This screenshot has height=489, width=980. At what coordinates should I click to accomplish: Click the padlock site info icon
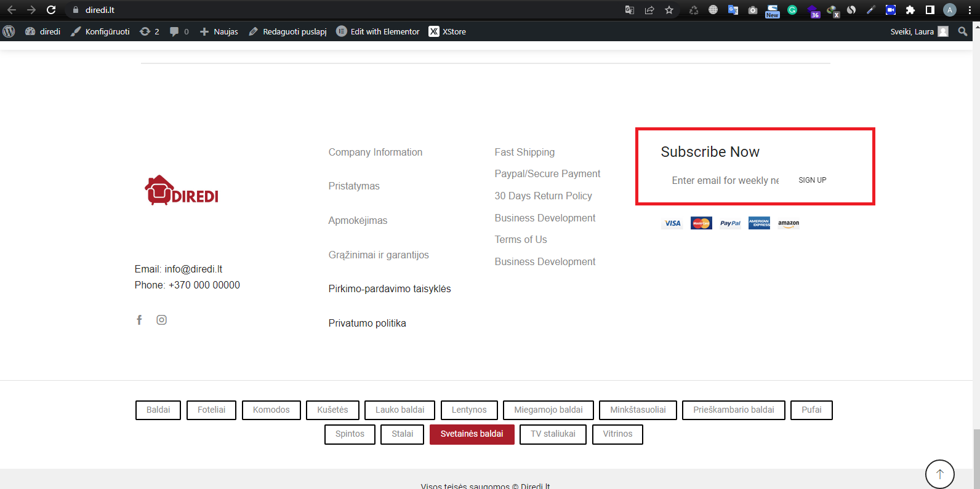76,10
